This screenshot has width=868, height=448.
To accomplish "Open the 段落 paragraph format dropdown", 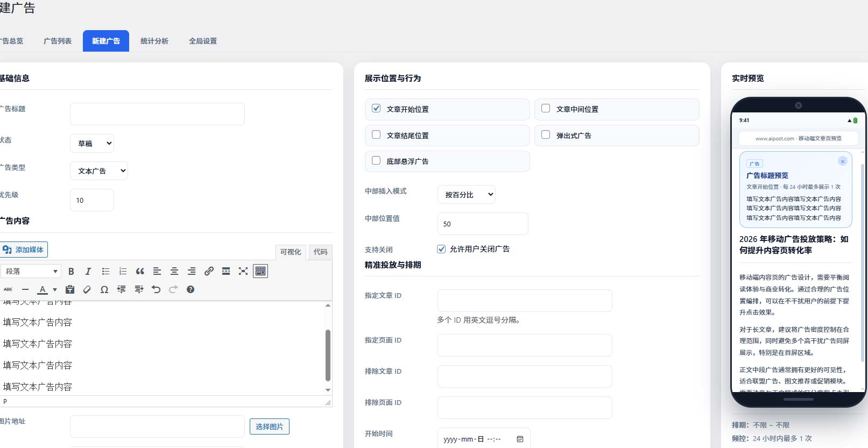I will (x=31, y=272).
